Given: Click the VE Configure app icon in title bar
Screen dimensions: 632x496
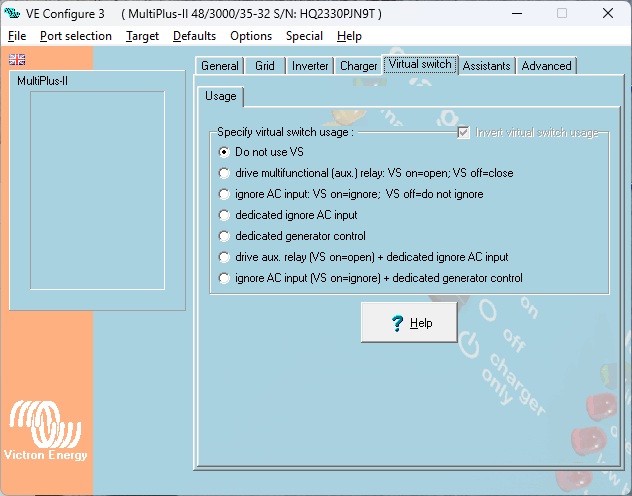Looking at the screenshot, I should click(x=12, y=13).
